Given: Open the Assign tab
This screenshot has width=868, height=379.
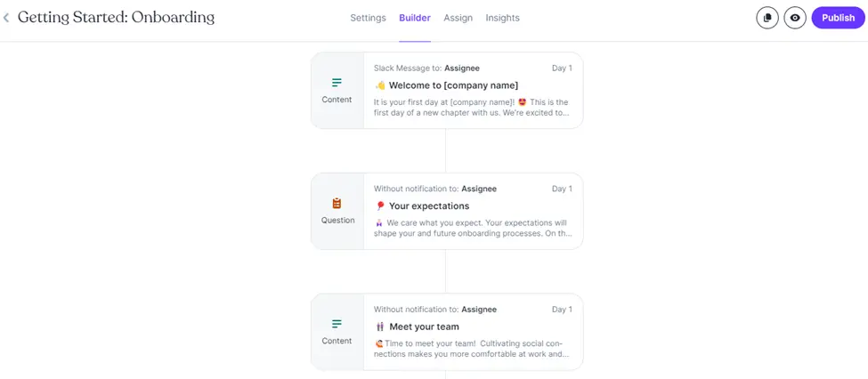Looking at the screenshot, I should tap(458, 18).
